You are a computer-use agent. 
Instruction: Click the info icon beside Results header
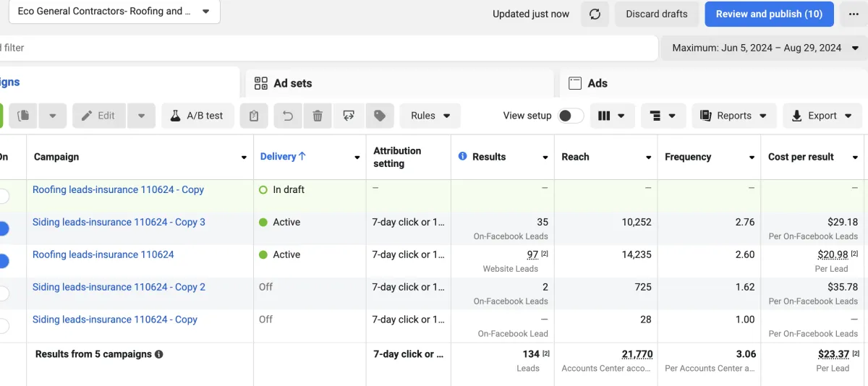tap(463, 156)
